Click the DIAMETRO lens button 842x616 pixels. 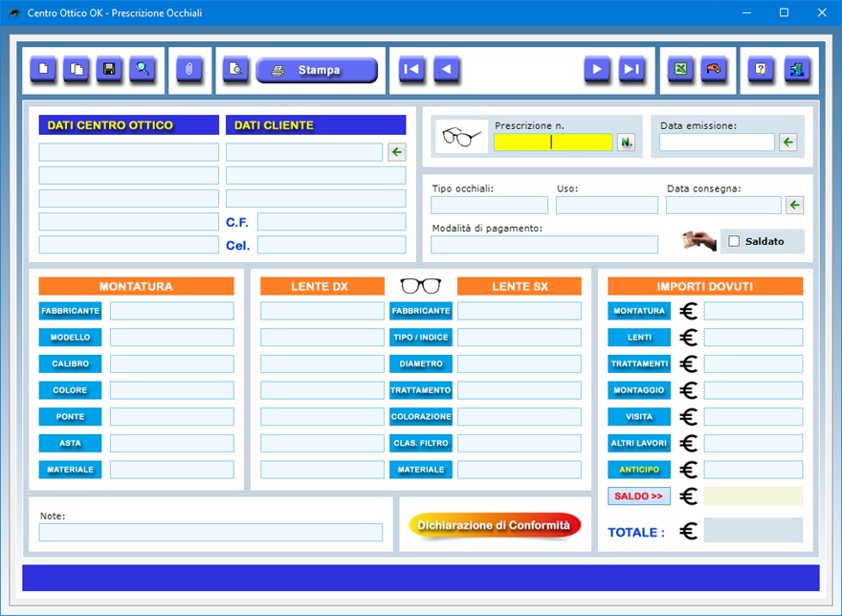pyautogui.click(x=421, y=363)
